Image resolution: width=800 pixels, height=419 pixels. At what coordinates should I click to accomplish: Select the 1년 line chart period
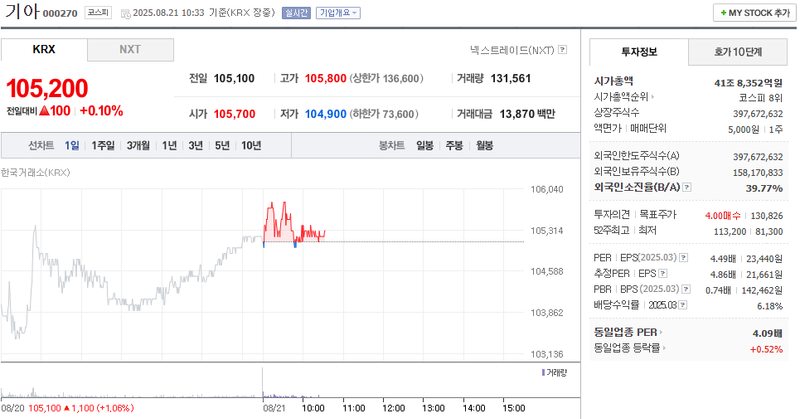point(169,145)
